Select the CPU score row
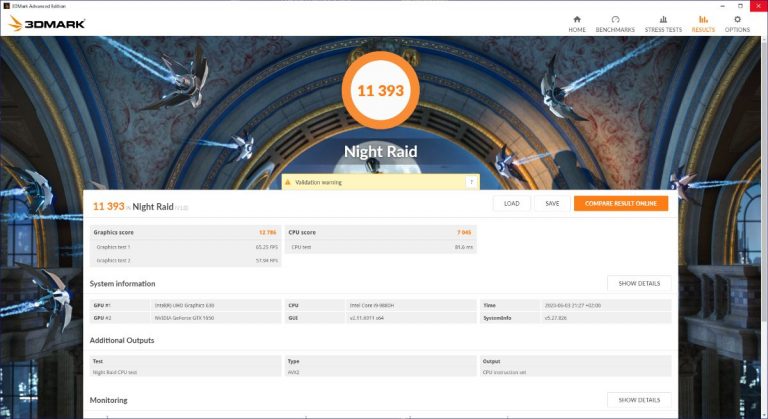 380,231
